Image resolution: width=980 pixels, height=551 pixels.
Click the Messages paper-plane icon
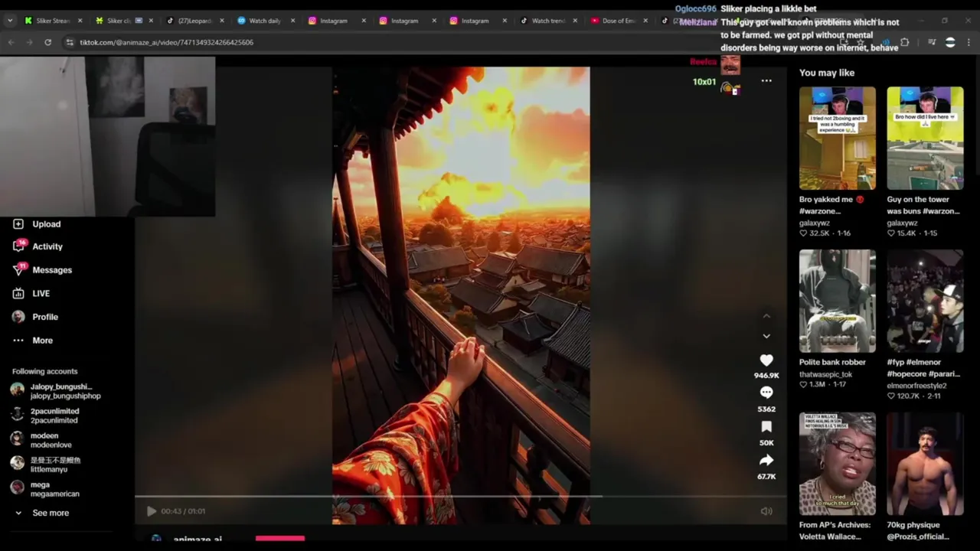[x=18, y=270]
